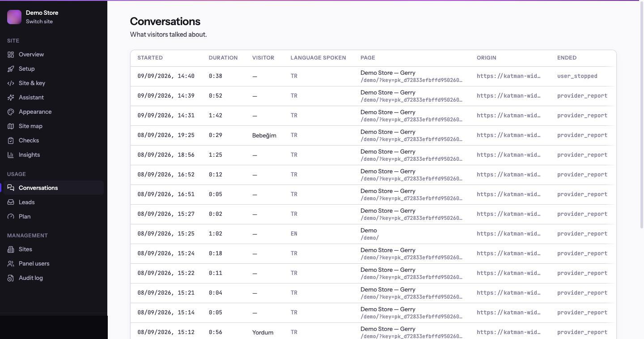Go to the Plan page
This screenshot has height=339, width=644.
54,217
